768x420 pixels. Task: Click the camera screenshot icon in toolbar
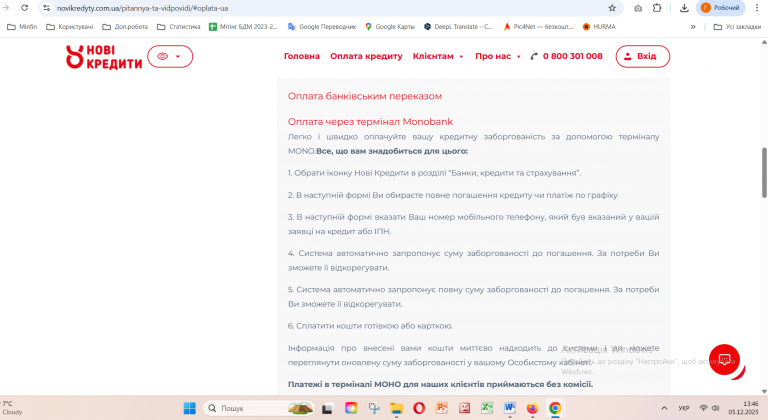pos(638,8)
